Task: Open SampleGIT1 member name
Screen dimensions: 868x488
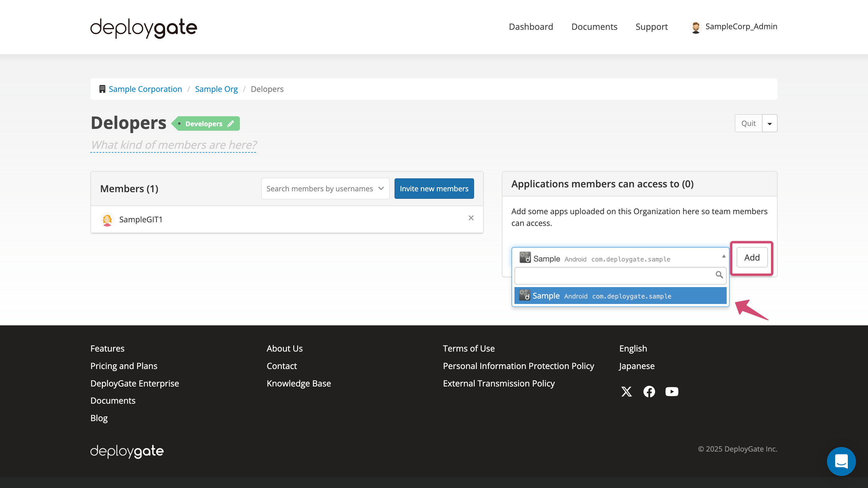Action: [x=141, y=220]
